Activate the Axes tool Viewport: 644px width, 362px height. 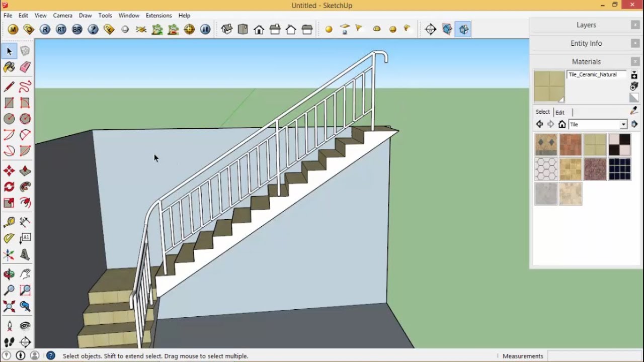coord(9,254)
